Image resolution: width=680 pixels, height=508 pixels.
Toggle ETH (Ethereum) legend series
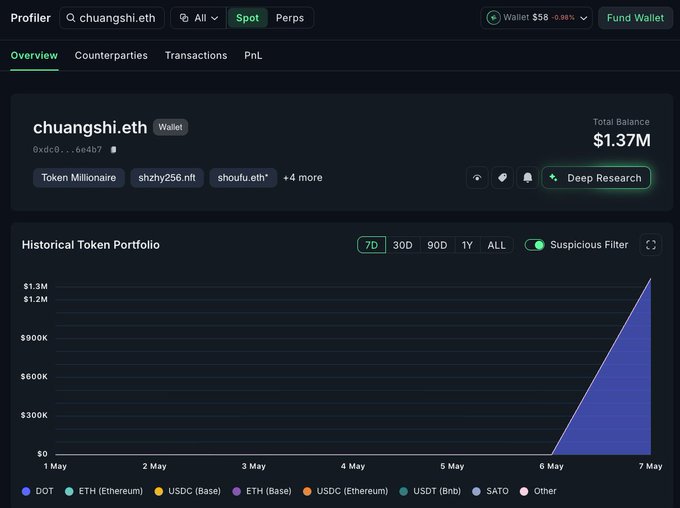coord(104,491)
